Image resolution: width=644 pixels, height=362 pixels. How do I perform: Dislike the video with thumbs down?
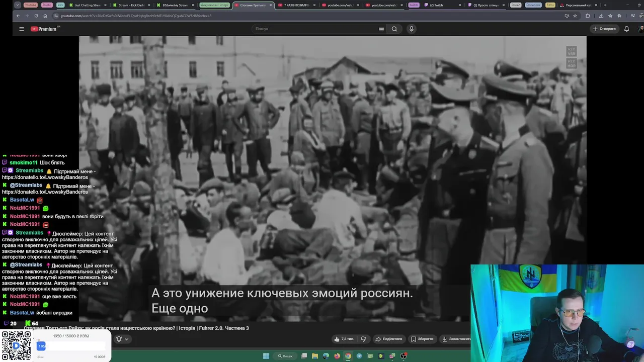pos(363,339)
